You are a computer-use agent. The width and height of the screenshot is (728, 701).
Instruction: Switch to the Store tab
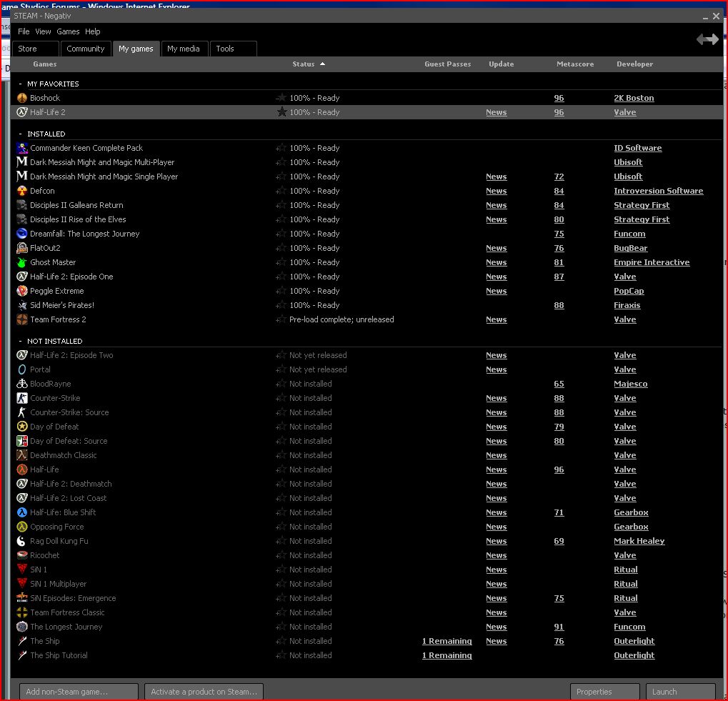[35, 49]
